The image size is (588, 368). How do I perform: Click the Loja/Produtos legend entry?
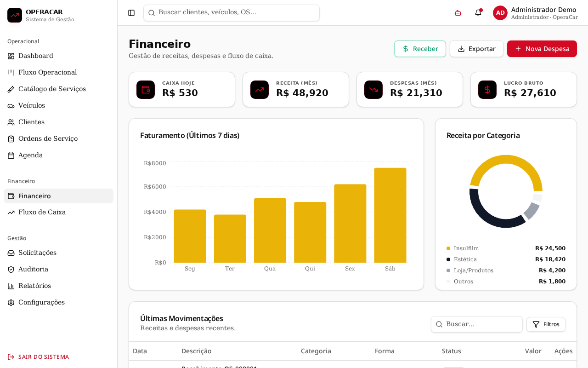(506, 270)
